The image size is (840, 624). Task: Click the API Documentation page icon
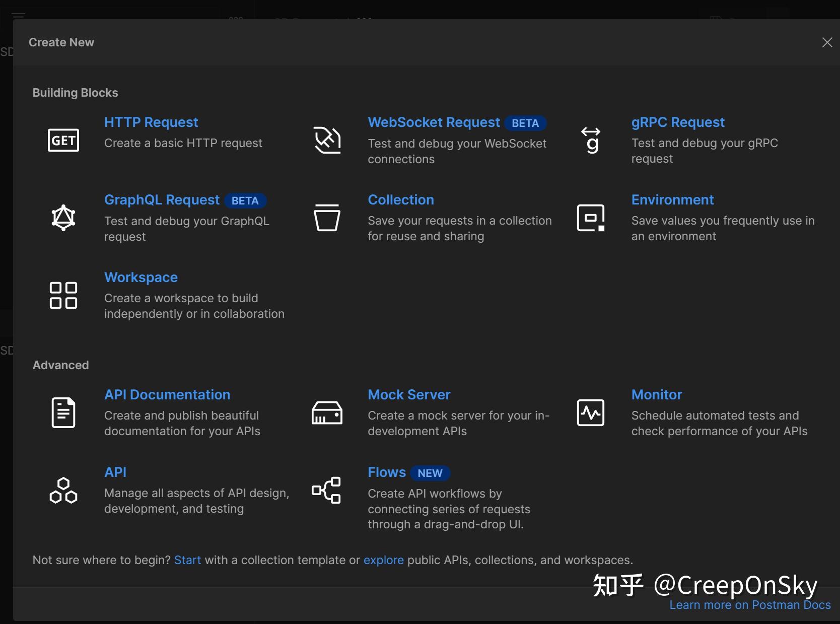pos(63,412)
